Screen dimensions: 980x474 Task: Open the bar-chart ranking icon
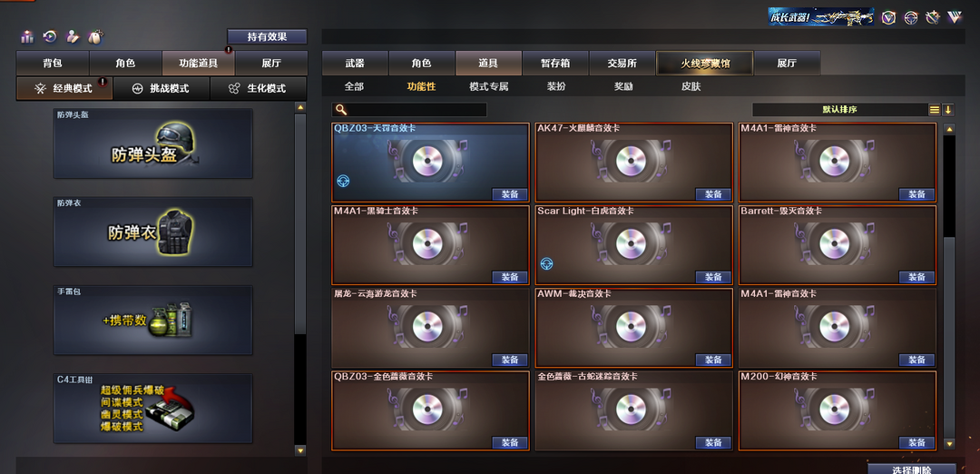coord(27,36)
